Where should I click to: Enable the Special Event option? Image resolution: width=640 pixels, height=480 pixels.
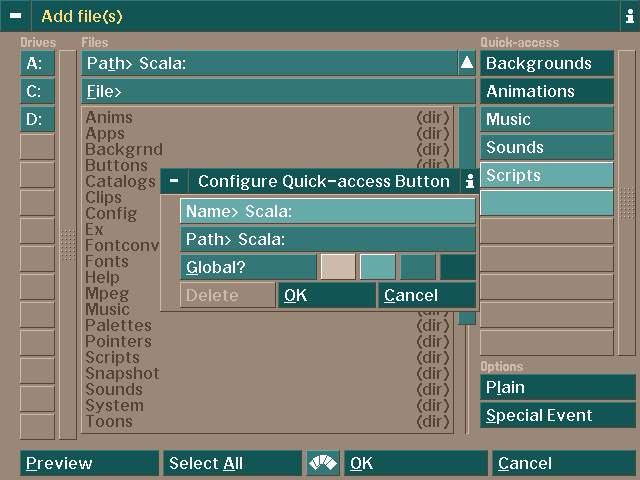coord(557,415)
